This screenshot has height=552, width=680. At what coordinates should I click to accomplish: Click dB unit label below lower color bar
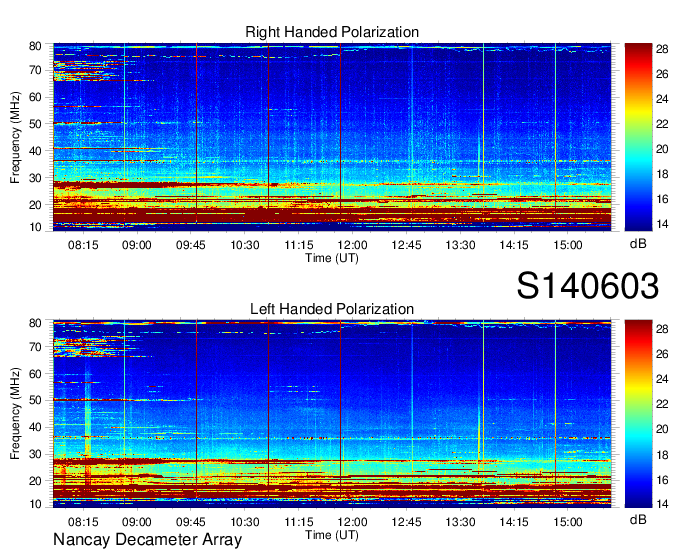[638, 519]
